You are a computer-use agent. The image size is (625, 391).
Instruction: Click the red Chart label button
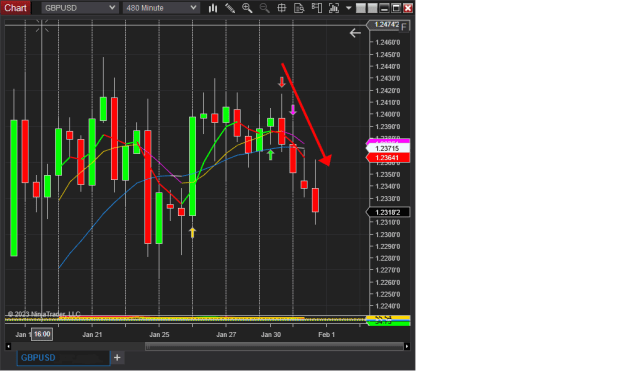(x=16, y=8)
